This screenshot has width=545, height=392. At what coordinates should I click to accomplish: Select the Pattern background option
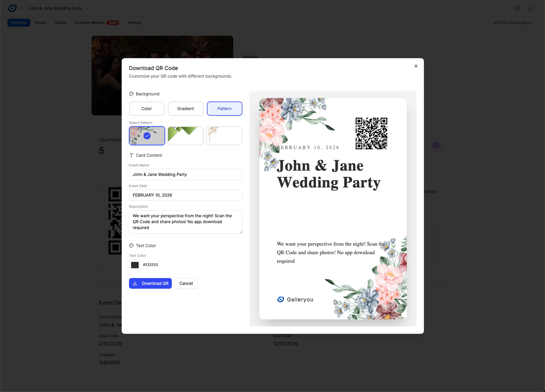coord(224,109)
